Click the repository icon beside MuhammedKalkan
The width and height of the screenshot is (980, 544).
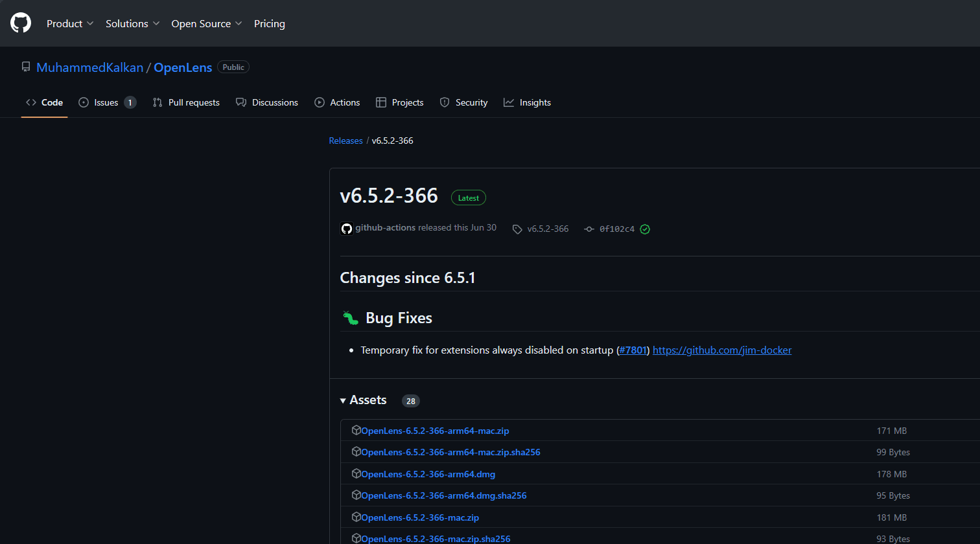(26, 67)
